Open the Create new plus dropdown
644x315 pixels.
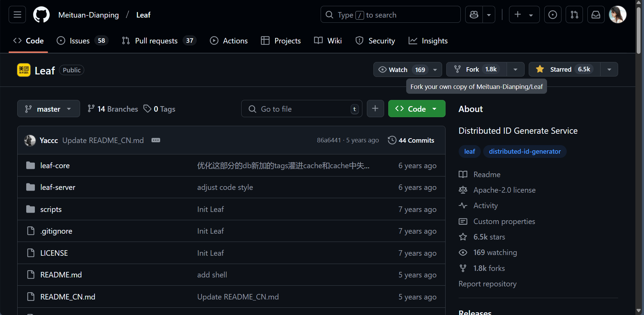[x=524, y=14]
